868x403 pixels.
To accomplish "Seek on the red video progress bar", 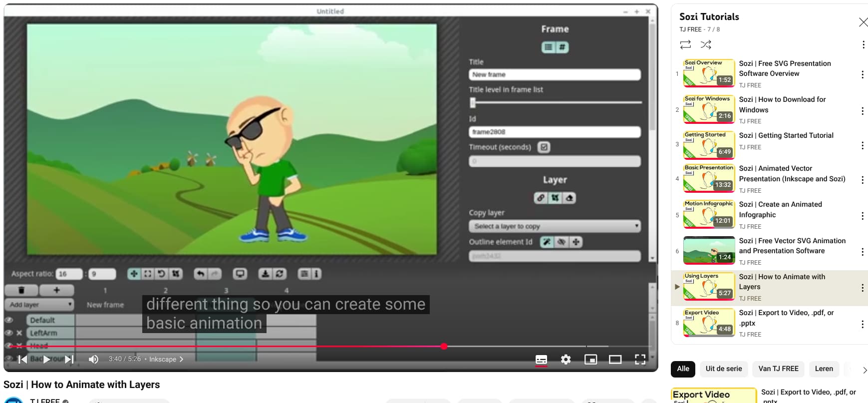I will (x=328, y=346).
